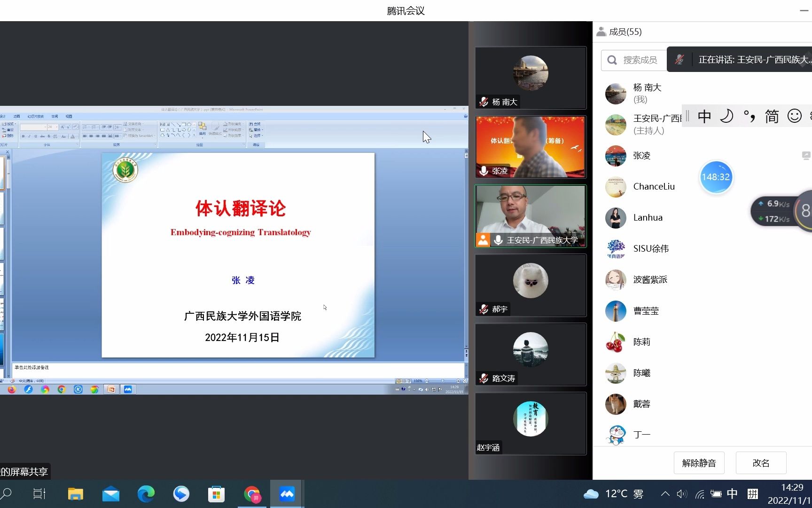The height and width of the screenshot is (508, 812).
Task: Open the Mail app on the taskbar
Action: coord(111,494)
